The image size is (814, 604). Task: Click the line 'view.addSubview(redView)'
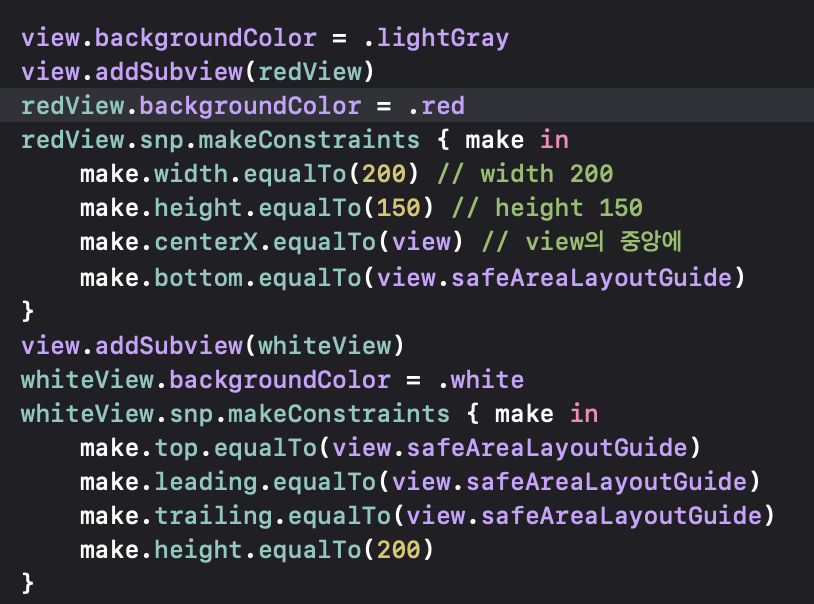[x=197, y=72]
